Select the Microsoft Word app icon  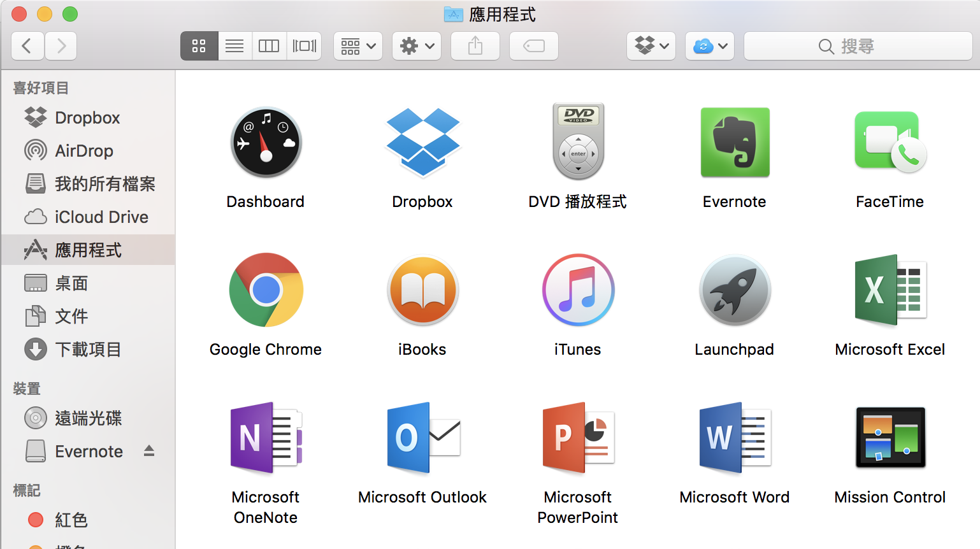[x=735, y=438]
